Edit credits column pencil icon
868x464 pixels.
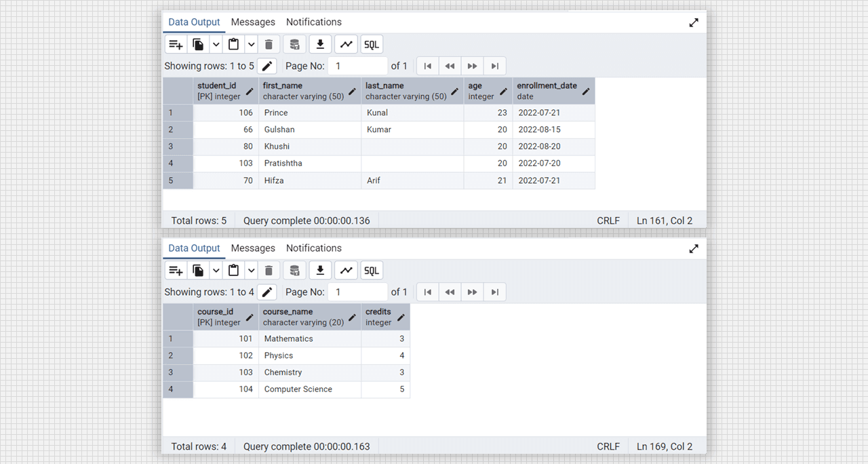[x=401, y=317]
